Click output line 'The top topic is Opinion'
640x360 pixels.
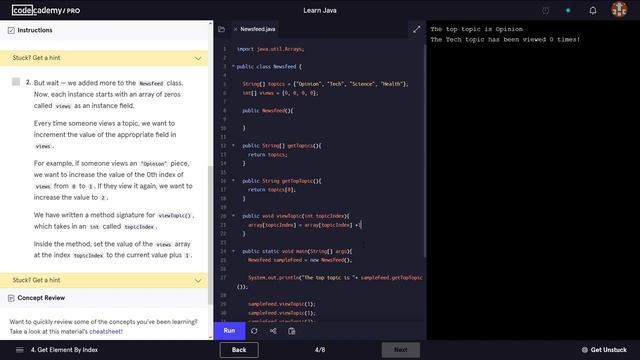pos(476,29)
